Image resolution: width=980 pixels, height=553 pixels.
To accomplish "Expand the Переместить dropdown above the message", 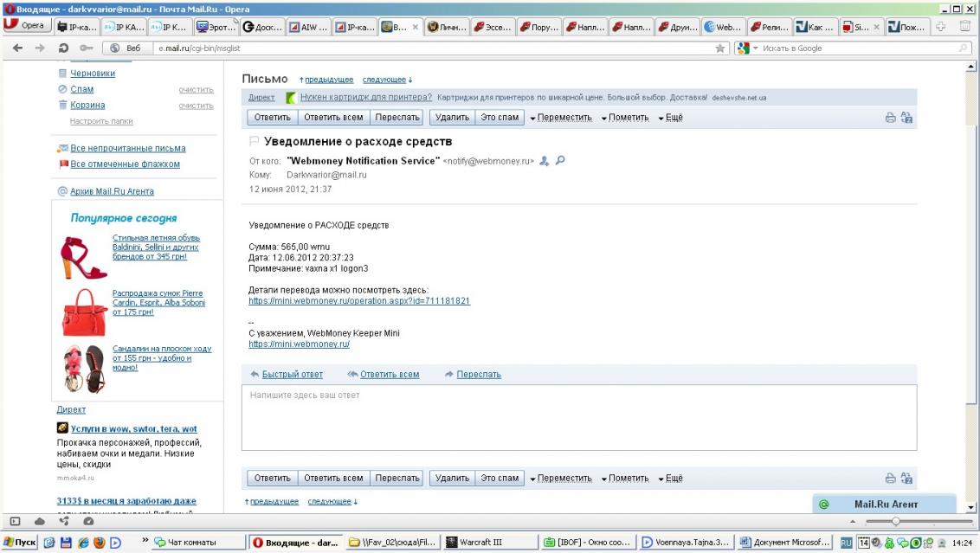I will [x=561, y=118].
